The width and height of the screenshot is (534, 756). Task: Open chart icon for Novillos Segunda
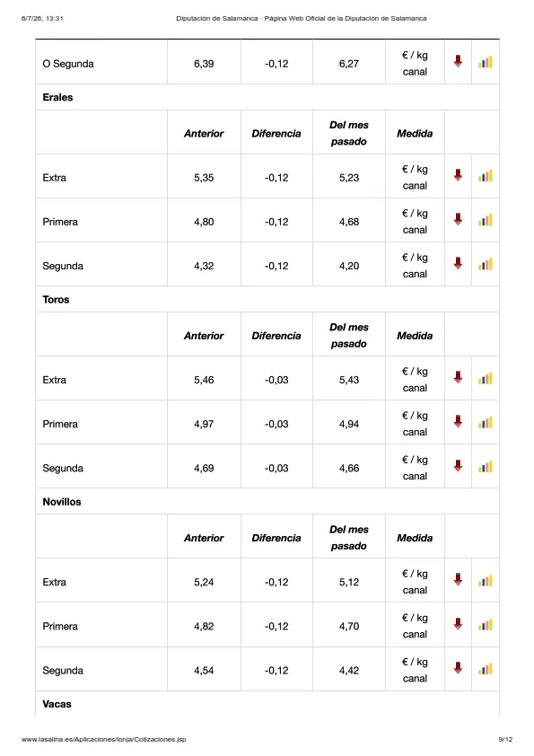(486, 668)
